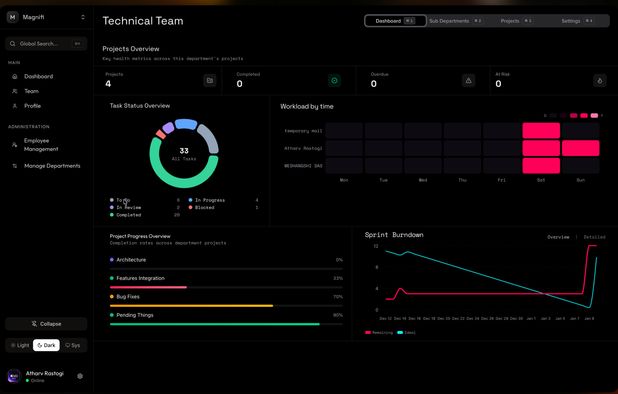Click Atharv Rastogi's avatar
Image resolution: width=618 pixels, height=394 pixels.
14,376
